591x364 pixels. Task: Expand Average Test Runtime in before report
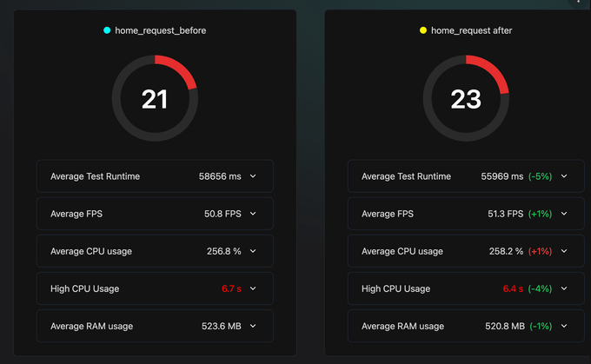pos(253,176)
